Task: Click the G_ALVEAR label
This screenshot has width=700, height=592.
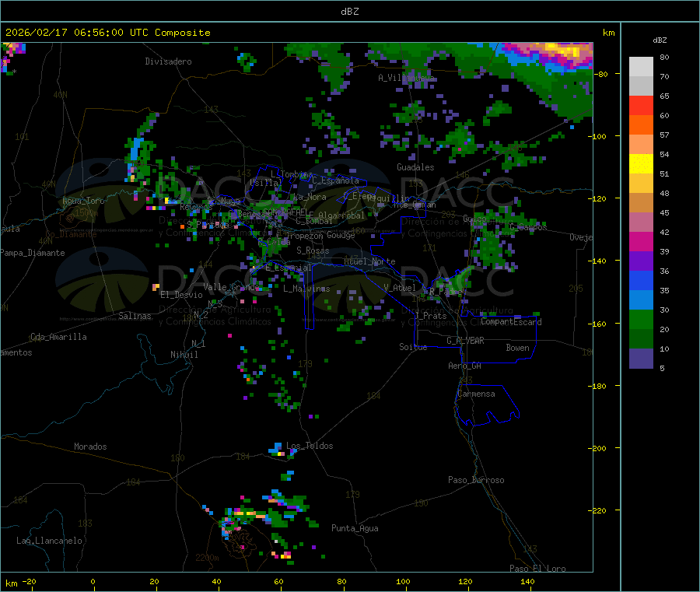Action: 465,341
